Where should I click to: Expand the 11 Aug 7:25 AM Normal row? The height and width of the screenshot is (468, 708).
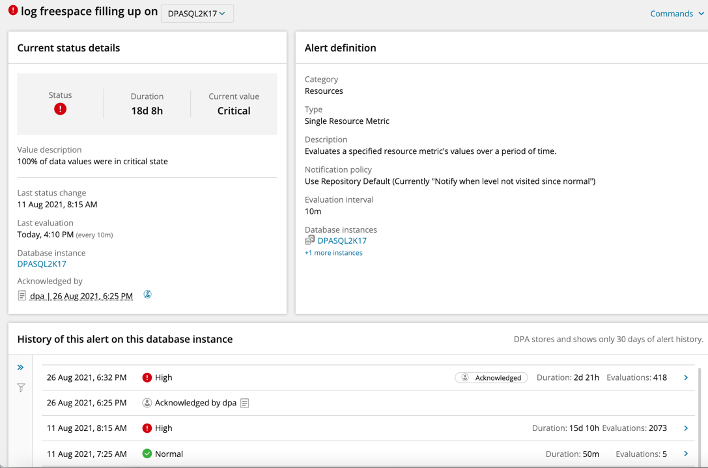pyautogui.click(x=685, y=453)
